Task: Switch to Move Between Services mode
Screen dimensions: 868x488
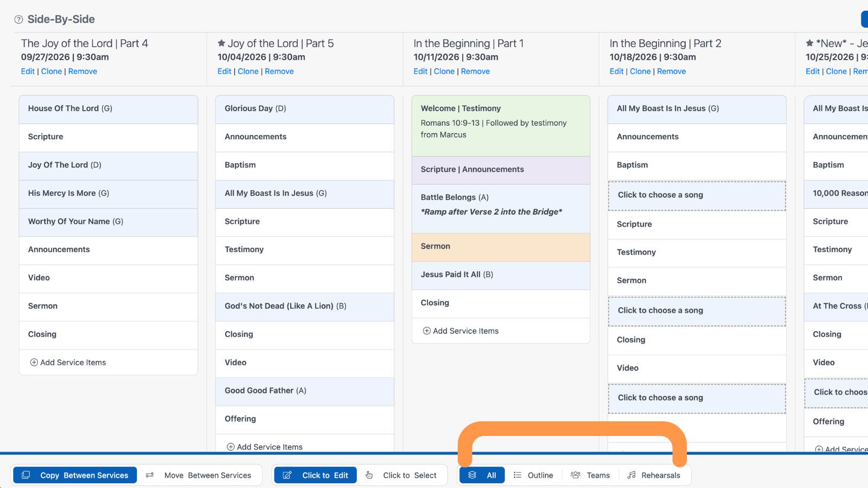Action: (x=199, y=475)
